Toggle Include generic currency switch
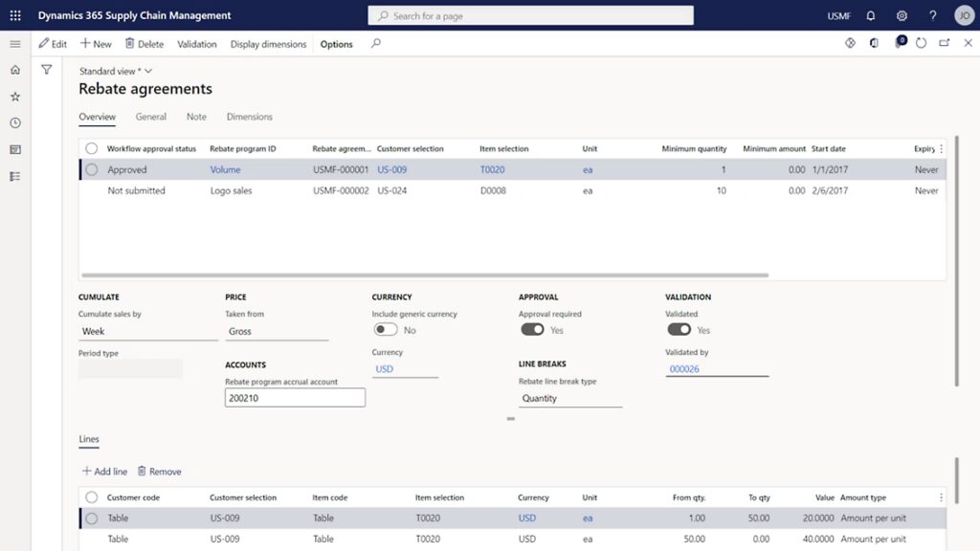The height and width of the screenshot is (551, 980). click(385, 330)
